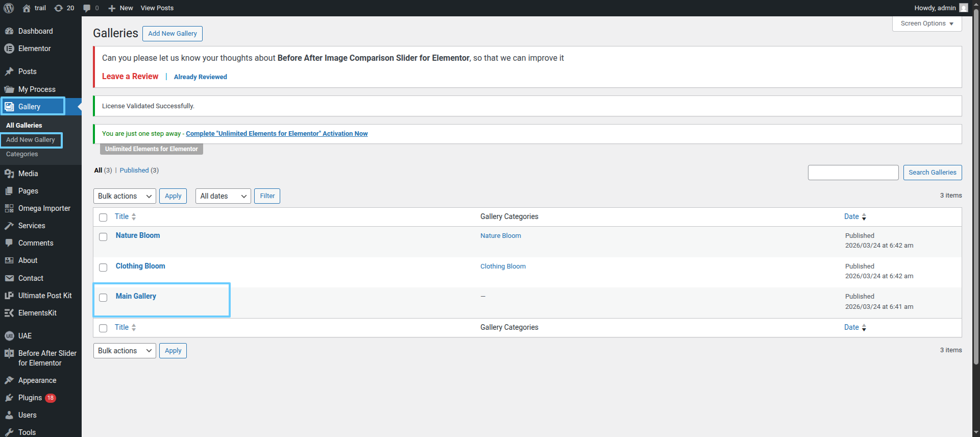
Task: Open the Plugins icon in the sidebar
Action: (9, 398)
